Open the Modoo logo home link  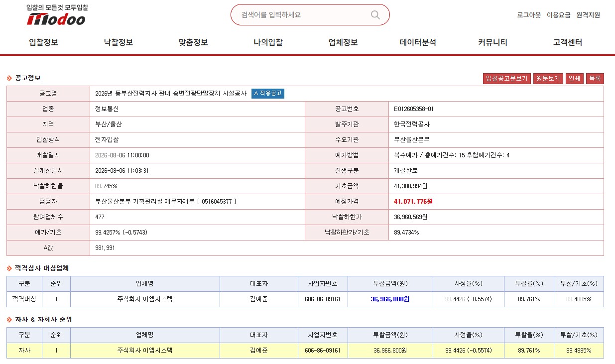[56, 15]
